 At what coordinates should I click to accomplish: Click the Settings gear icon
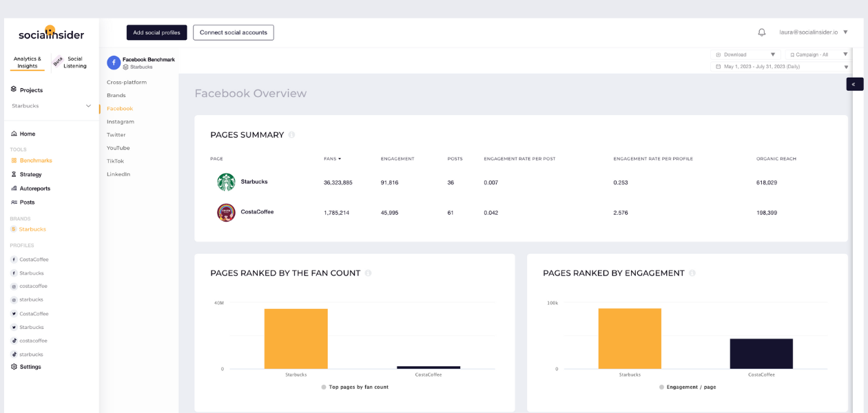point(14,367)
